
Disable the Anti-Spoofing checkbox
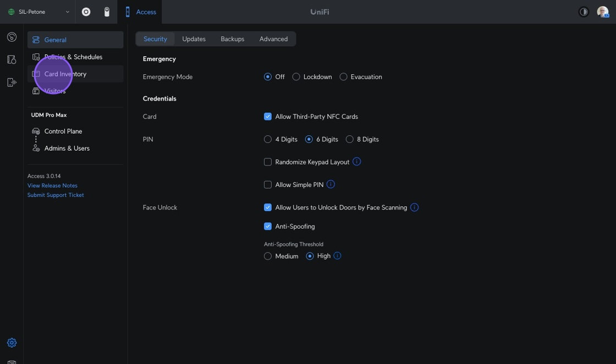click(268, 227)
